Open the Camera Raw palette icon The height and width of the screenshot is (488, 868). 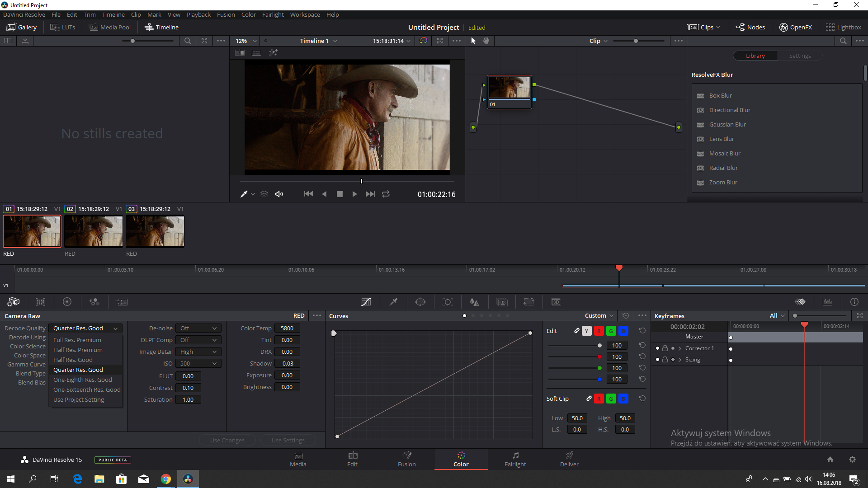(14, 302)
